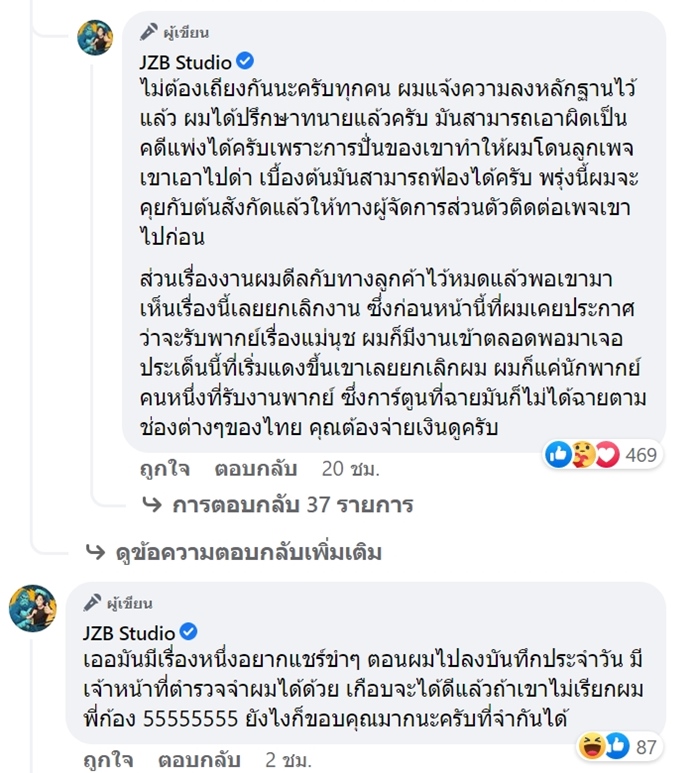Image resolution: width=700 pixels, height=773 pixels.
Task: Open the reactions list showing 469
Action: coord(641,456)
